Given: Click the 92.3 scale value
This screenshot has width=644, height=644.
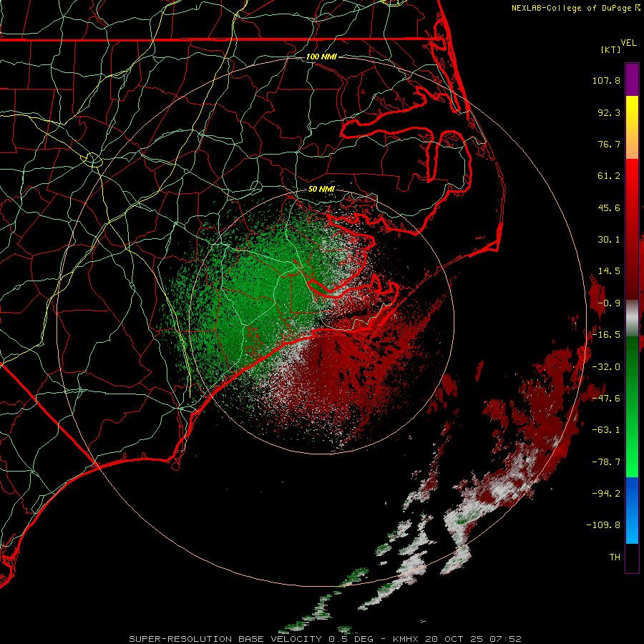Looking at the screenshot, I should (609, 112).
